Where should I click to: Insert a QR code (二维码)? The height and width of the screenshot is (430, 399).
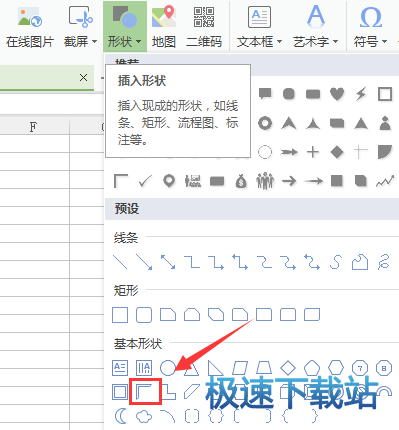[x=204, y=27]
